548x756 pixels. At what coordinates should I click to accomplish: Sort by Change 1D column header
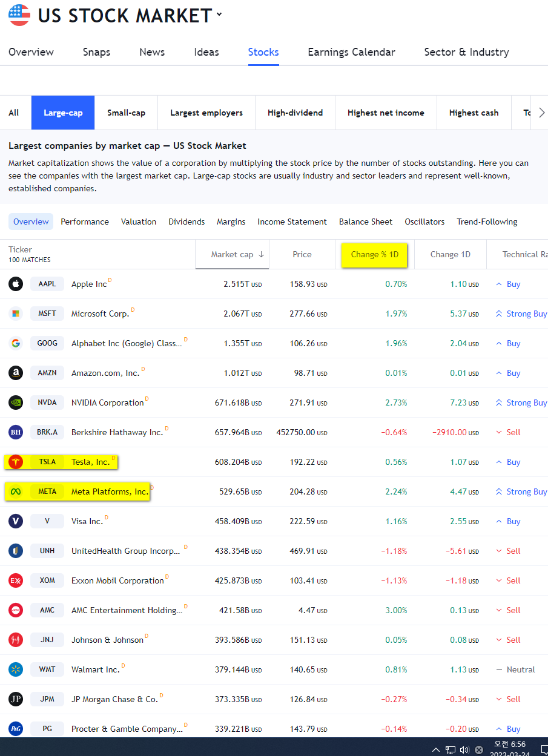(x=450, y=254)
